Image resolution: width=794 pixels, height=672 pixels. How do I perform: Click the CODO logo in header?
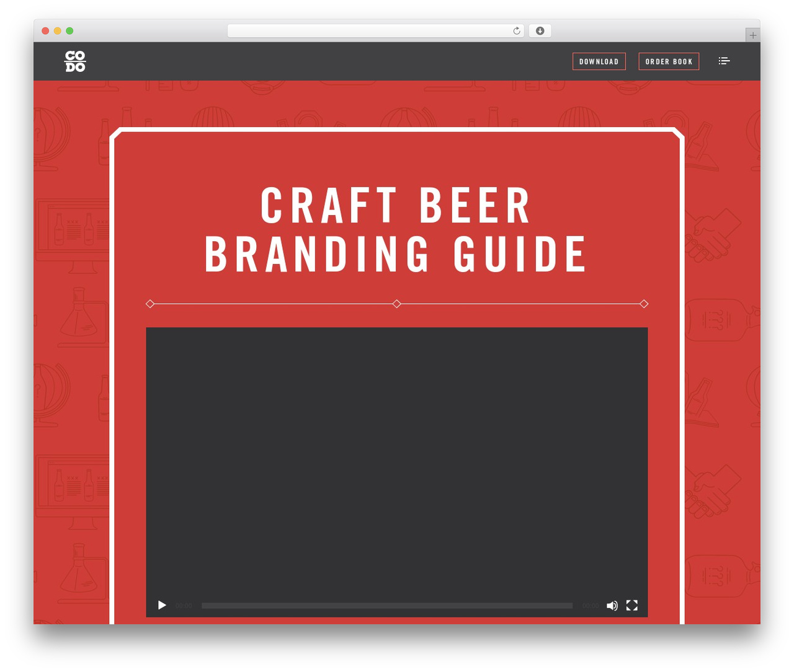coord(75,61)
